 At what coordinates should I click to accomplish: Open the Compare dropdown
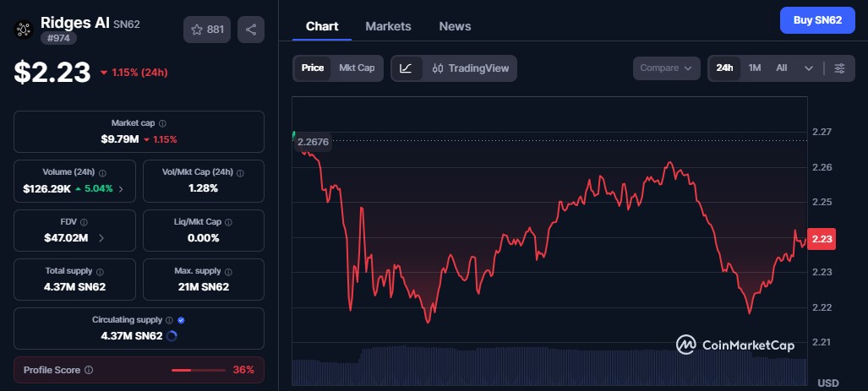(x=667, y=68)
